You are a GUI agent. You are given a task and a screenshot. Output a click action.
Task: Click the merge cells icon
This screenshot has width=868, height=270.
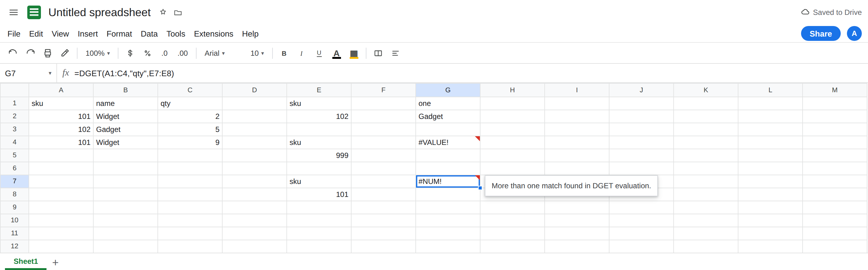(x=378, y=53)
